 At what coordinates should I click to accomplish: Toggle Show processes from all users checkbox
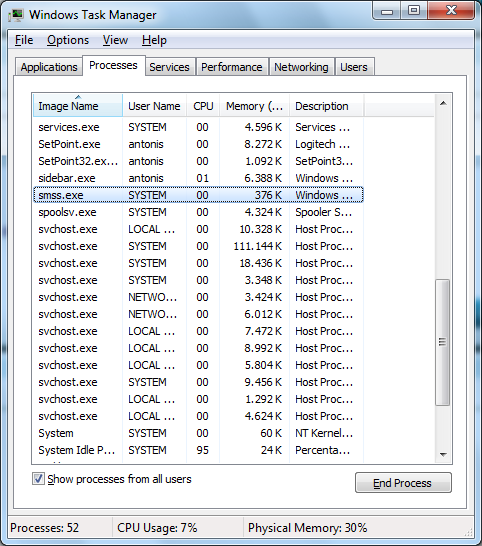pos(38,478)
